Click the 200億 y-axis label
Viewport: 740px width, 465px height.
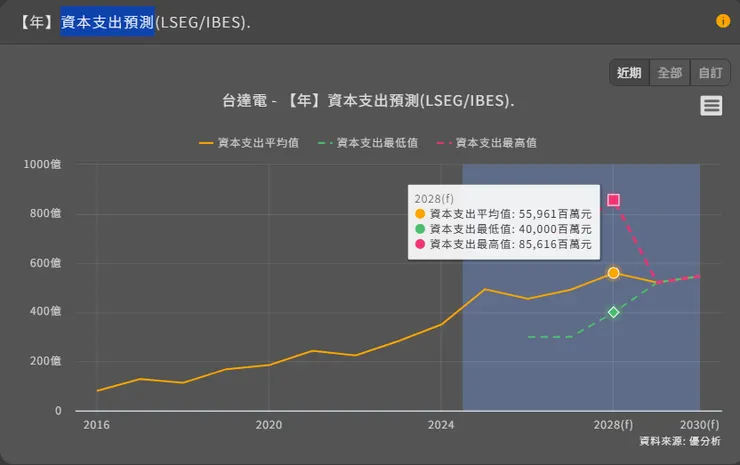click(x=45, y=361)
